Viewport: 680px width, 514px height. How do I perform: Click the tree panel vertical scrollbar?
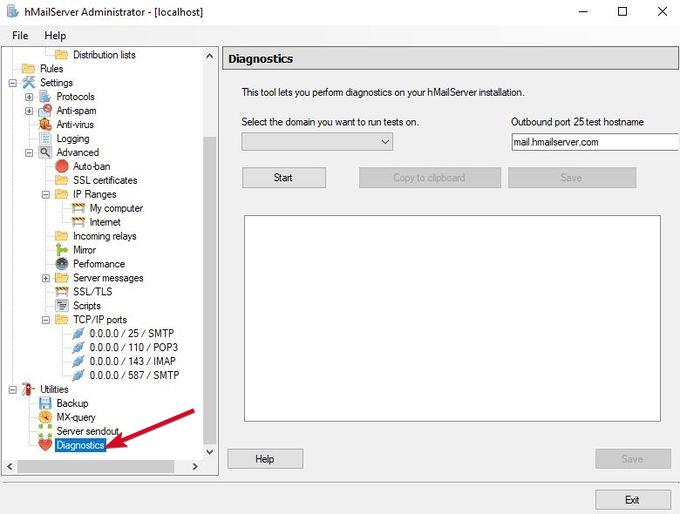click(x=209, y=250)
